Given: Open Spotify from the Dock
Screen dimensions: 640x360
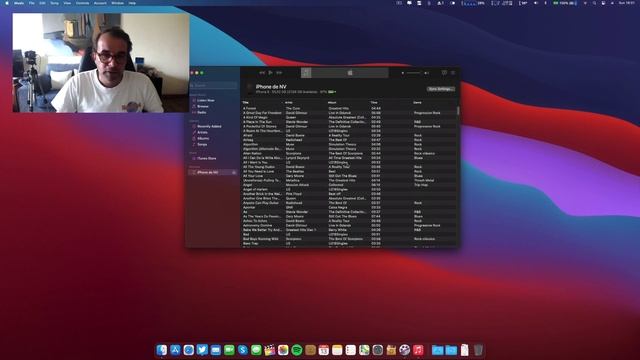Looking at the screenshot, I should [297, 350].
